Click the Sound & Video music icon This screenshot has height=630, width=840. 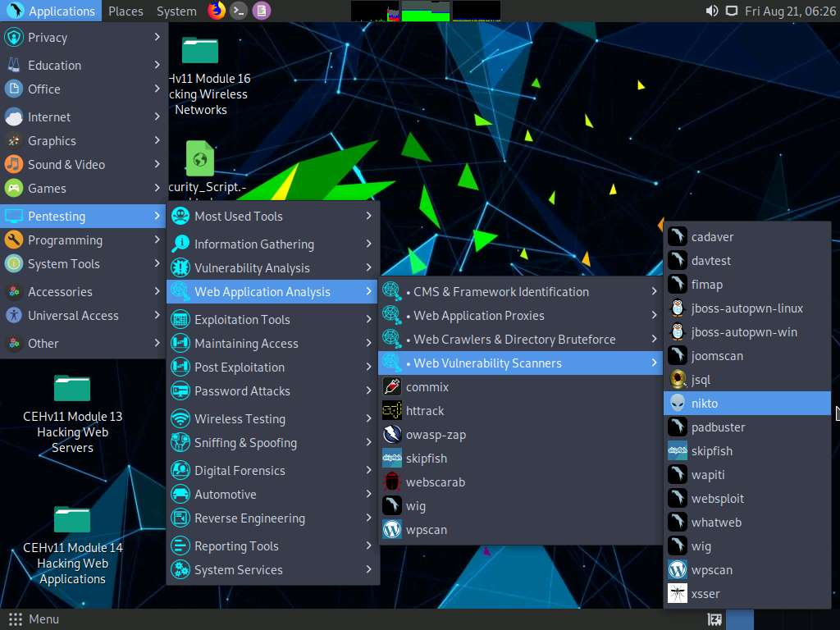14,164
